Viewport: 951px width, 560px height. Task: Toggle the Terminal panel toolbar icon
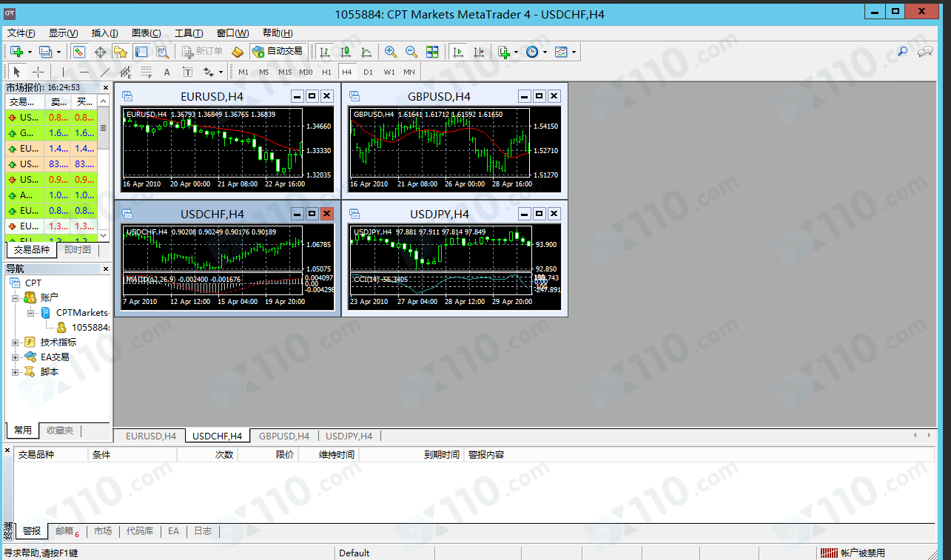click(141, 52)
